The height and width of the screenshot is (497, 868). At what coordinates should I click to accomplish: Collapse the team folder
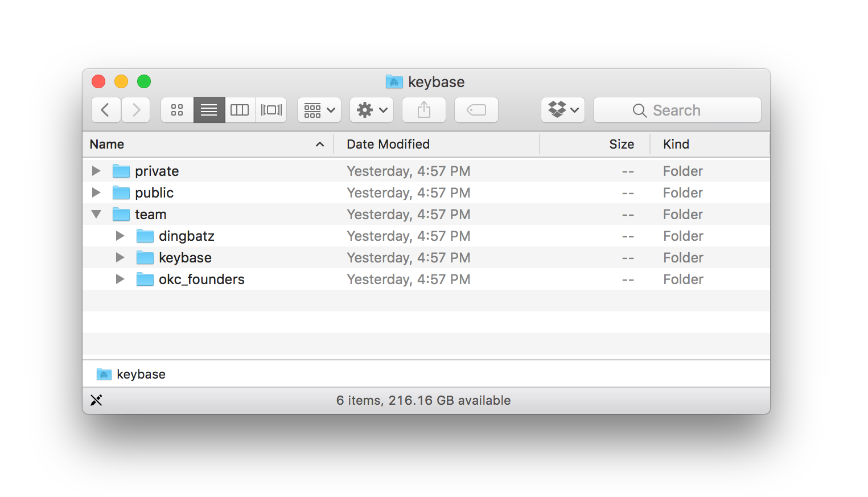pyautogui.click(x=96, y=214)
